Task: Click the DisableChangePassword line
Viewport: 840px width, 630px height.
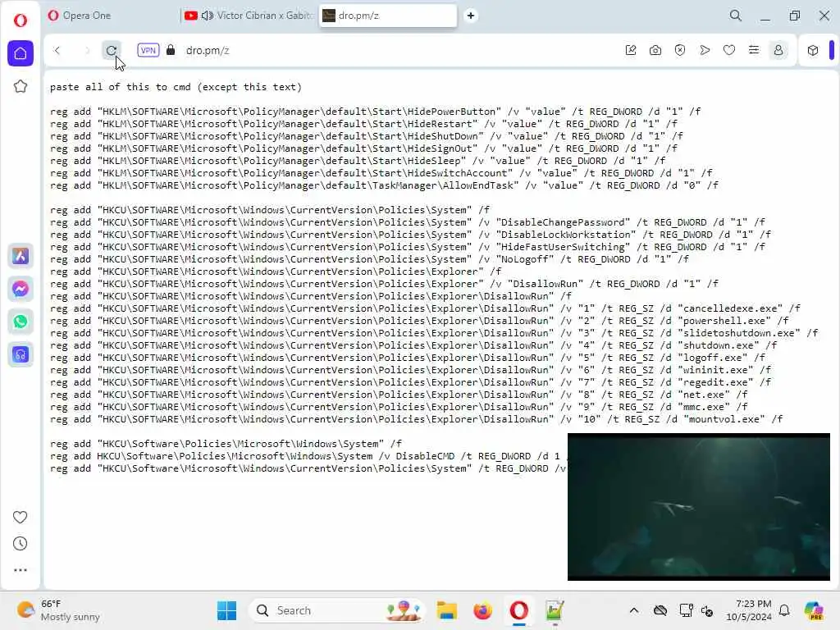Action: coord(408,222)
